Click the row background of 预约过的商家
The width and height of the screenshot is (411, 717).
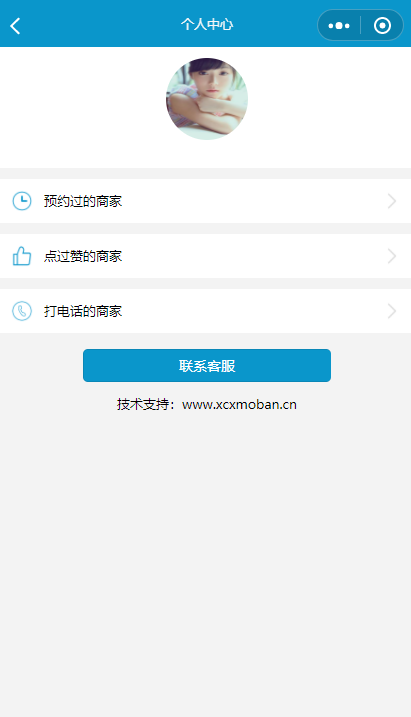pos(251,201)
